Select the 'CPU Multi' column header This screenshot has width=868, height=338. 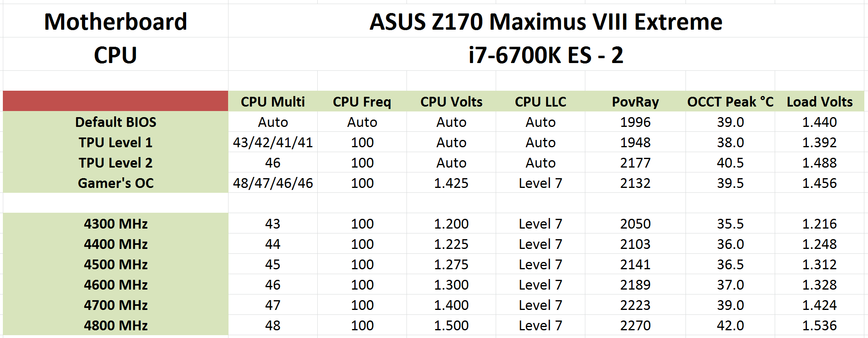point(273,101)
